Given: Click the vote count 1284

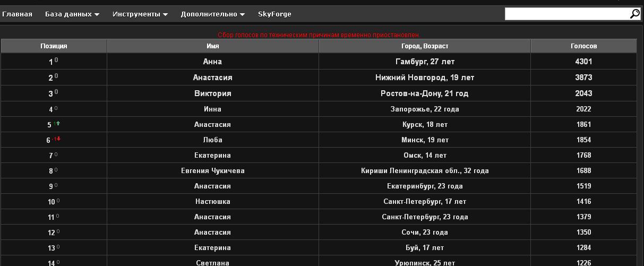Looking at the screenshot, I should [x=583, y=247].
